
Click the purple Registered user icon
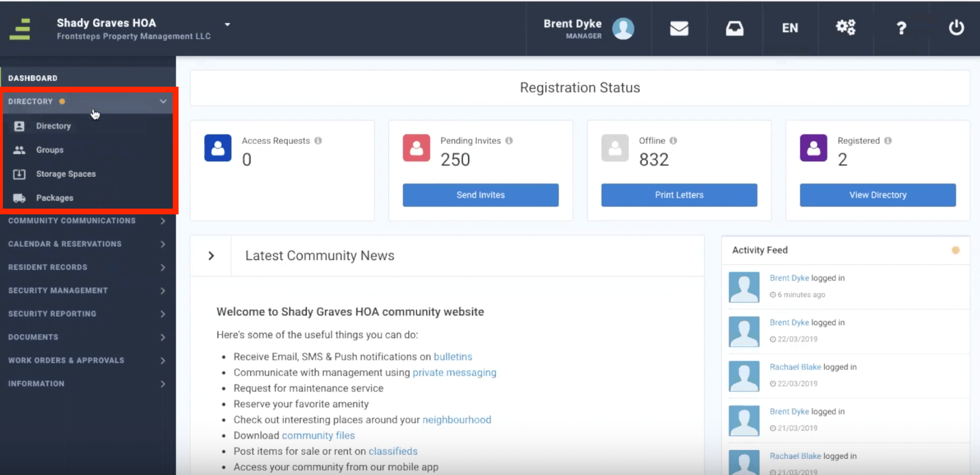[814, 148]
